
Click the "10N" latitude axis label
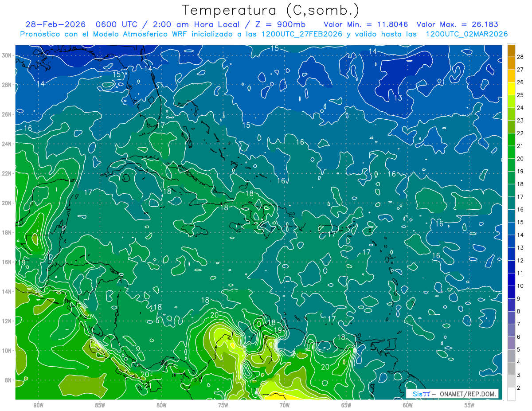click(x=7, y=350)
